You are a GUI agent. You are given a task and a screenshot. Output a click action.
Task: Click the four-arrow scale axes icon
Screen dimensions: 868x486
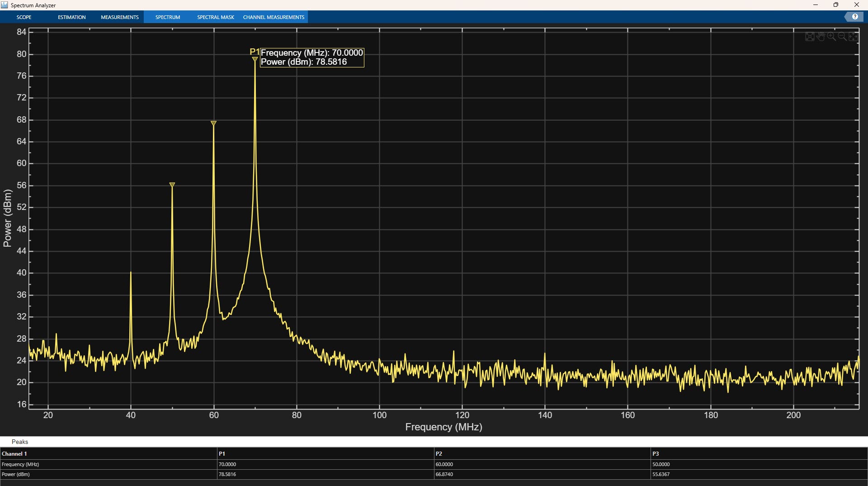853,37
